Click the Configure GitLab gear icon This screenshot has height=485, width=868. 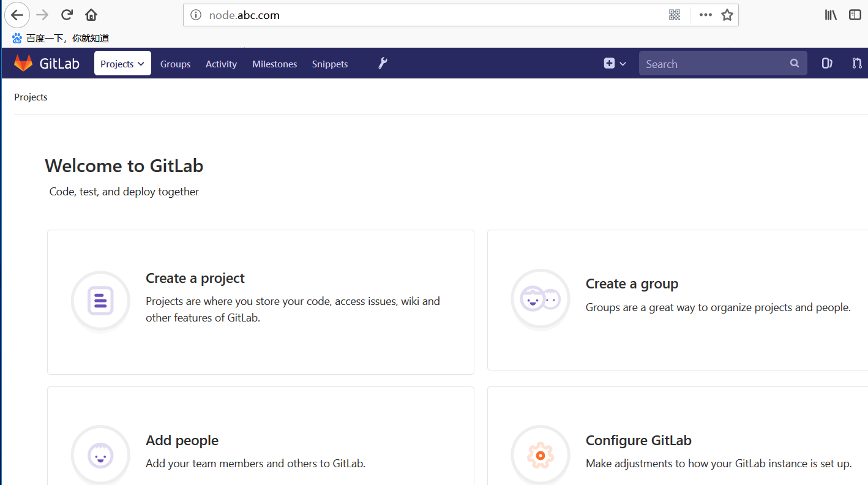click(541, 455)
